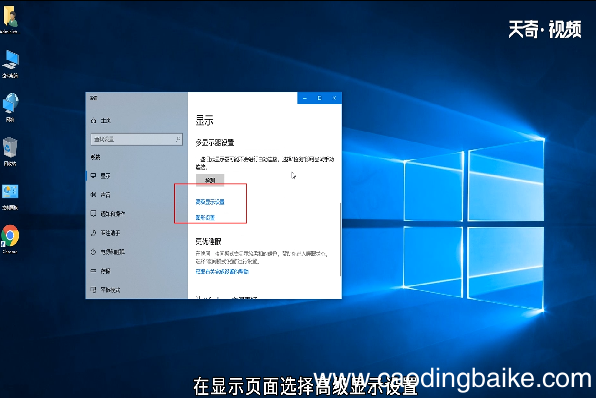Open Advanced display settings (高级显示设置) link

pyautogui.click(x=210, y=202)
